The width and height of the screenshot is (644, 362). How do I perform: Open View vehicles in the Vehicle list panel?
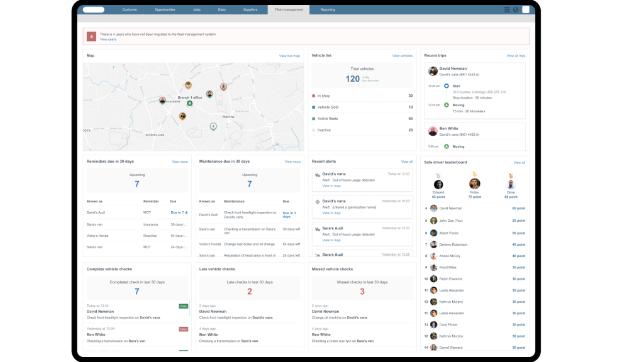tap(401, 55)
